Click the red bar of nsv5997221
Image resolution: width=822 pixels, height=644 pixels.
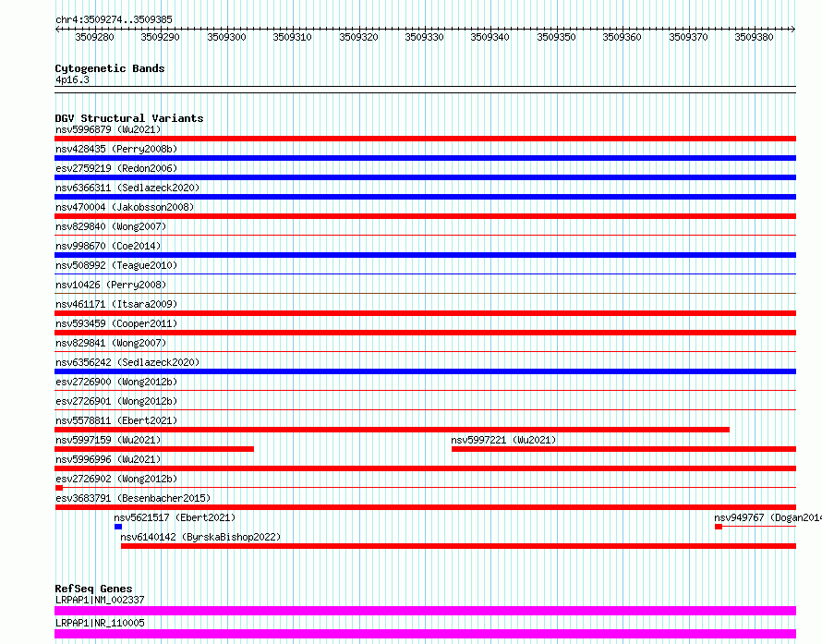[x=623, y=449]
